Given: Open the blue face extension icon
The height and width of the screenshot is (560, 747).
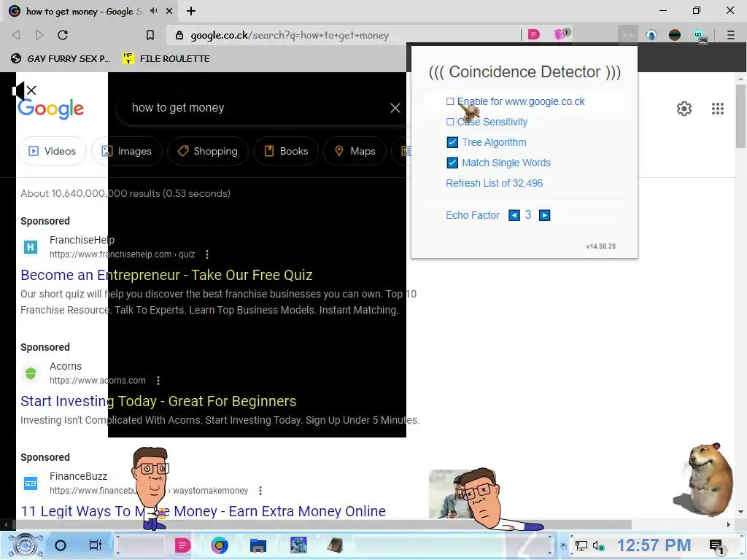Looking at the screenshot, I should click(x=651, y=35).
